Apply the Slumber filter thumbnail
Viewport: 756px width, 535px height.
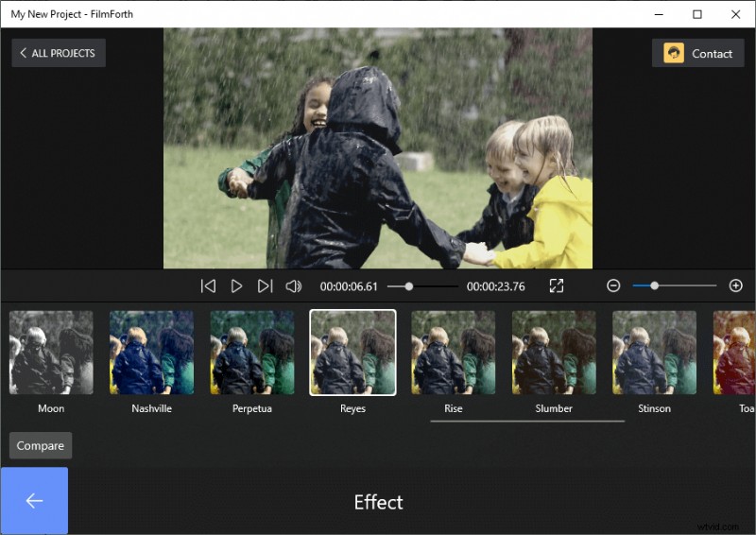pos(554,353)
